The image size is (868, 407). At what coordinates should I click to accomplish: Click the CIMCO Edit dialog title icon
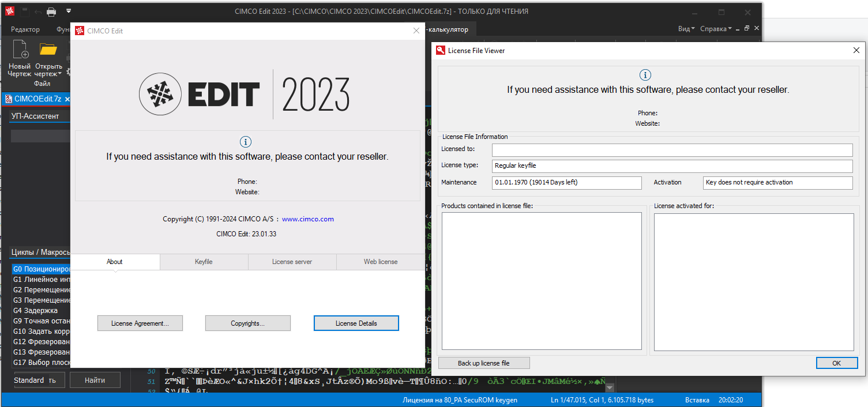pos(80,31)
